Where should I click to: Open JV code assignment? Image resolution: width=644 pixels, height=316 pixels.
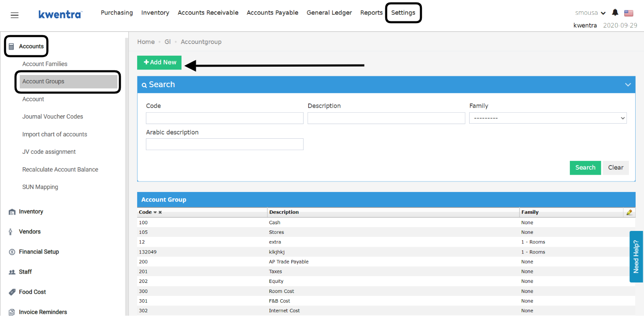coord(49,152)
